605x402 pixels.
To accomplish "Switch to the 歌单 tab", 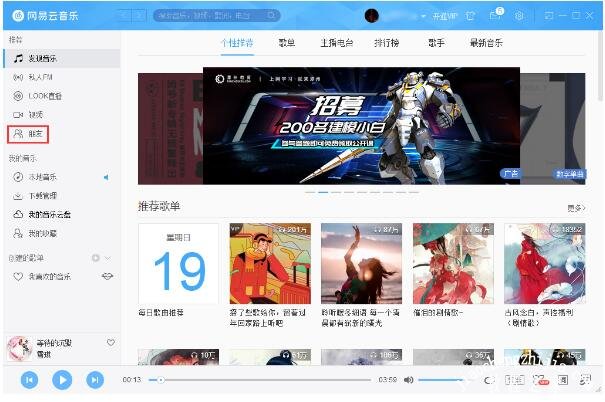I will [287, 43].
